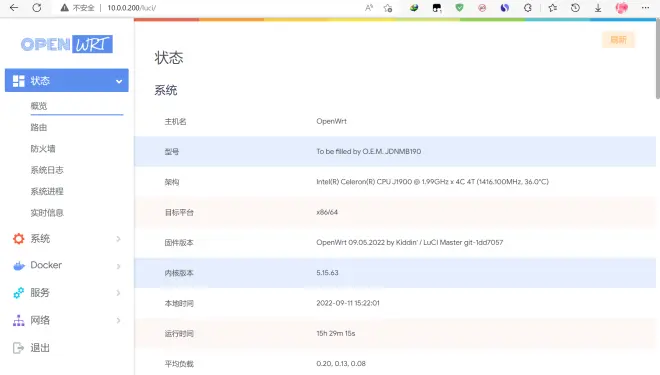Click the x86/64 target platform value
Screen dimensions: 660x375
tap(327, 212)
